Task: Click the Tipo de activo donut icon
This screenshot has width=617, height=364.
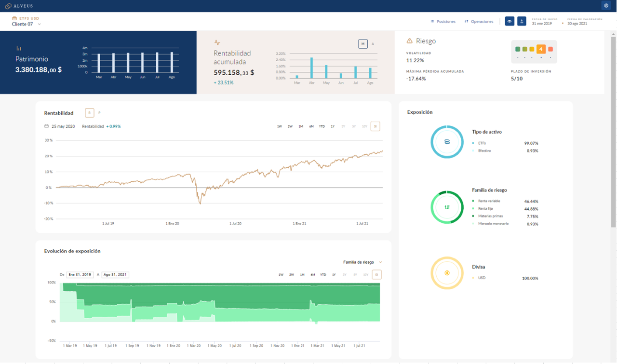Action: click(x=447, y=142)
